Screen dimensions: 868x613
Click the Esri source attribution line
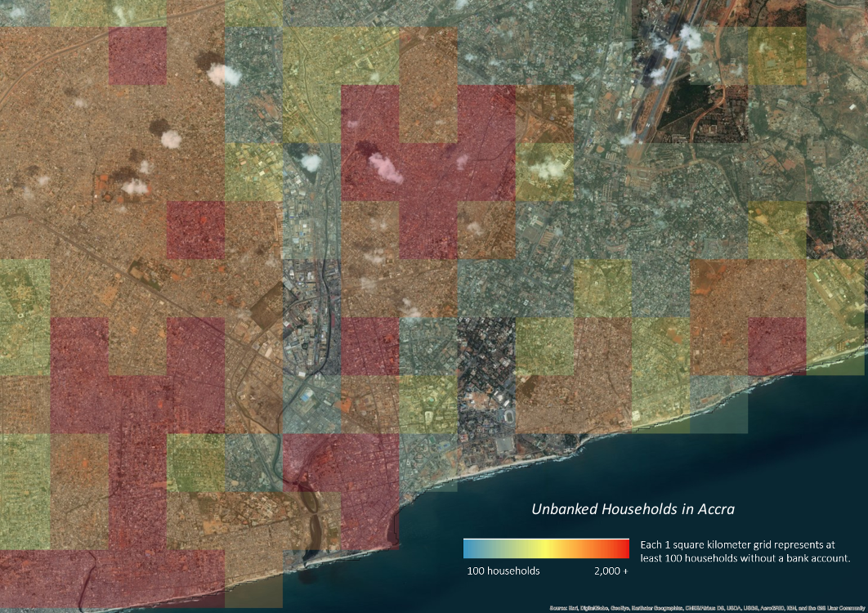pos(707,608)
